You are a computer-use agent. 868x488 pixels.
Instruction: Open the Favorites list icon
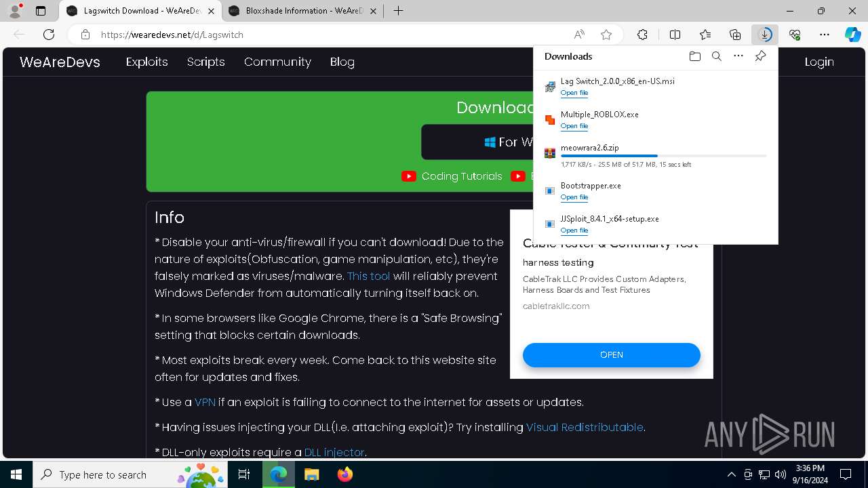(x=705, y=35)
